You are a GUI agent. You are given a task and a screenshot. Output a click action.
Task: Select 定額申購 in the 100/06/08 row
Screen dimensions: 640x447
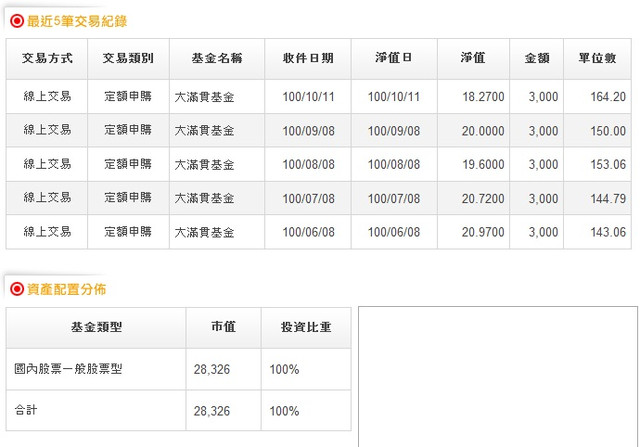128,232
